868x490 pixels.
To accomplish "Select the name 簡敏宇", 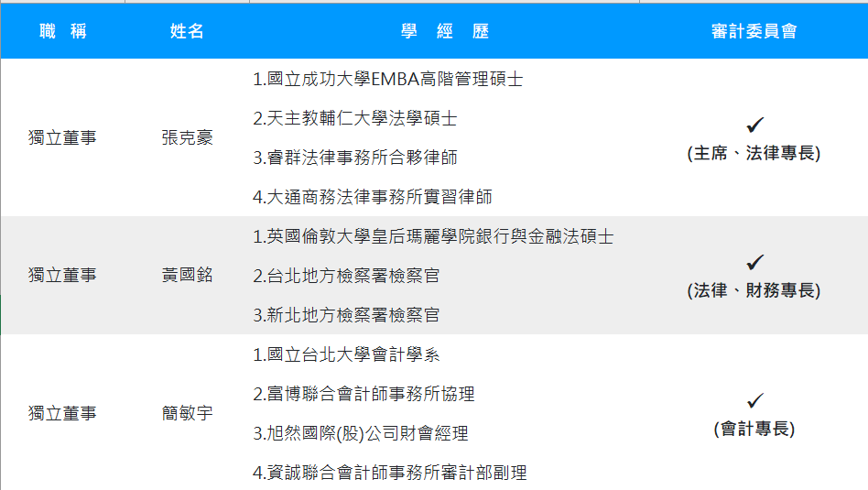I will tap(187, 413).
